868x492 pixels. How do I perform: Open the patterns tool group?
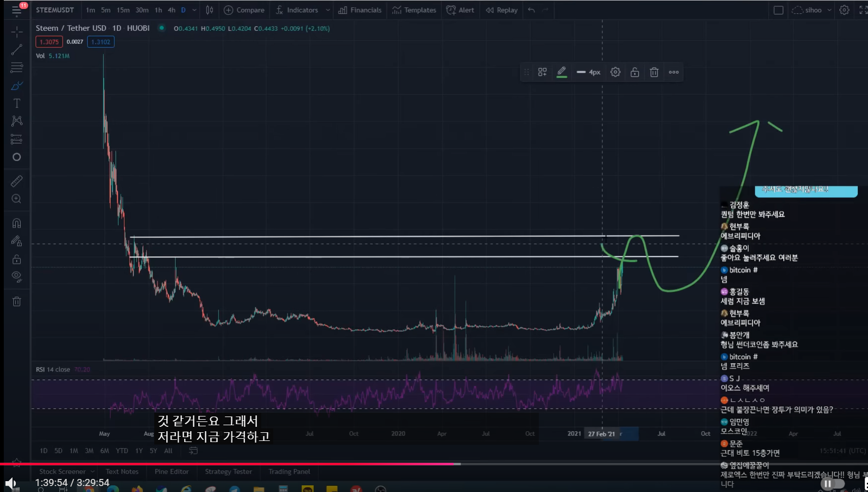(17, 121)
